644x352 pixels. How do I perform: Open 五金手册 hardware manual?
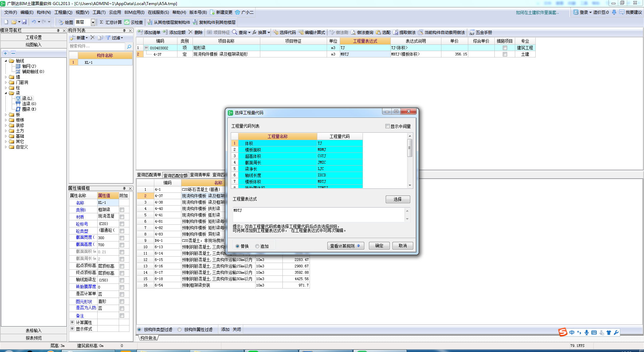481,32
